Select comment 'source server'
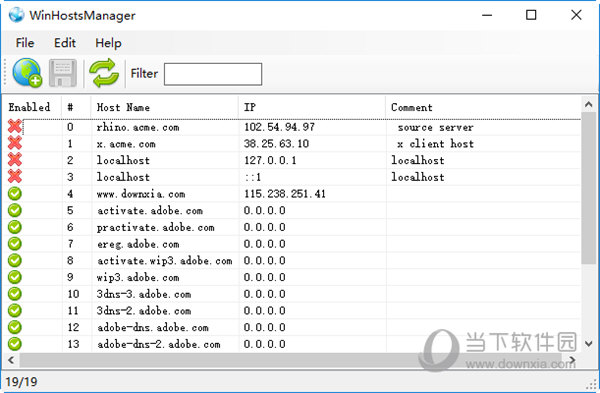Viewport: 600px width, 393px height. pos(435,127)
